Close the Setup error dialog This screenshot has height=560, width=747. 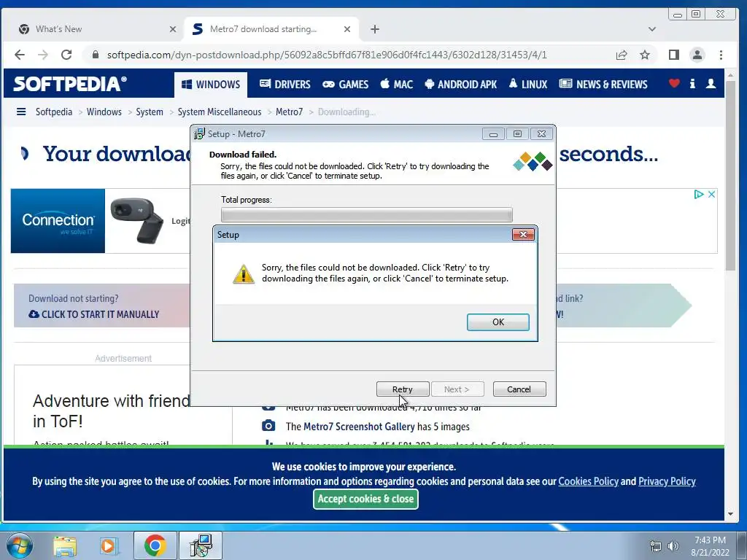[523, 234]
